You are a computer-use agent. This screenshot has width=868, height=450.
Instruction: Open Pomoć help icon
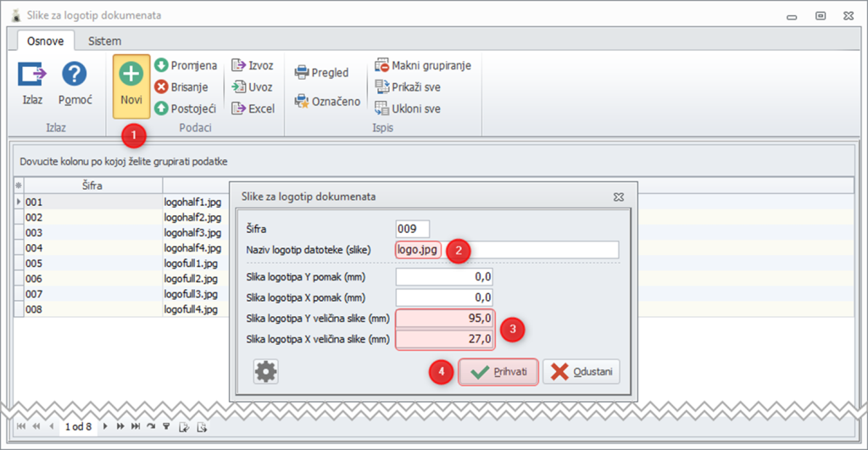[x=75, y=75]
